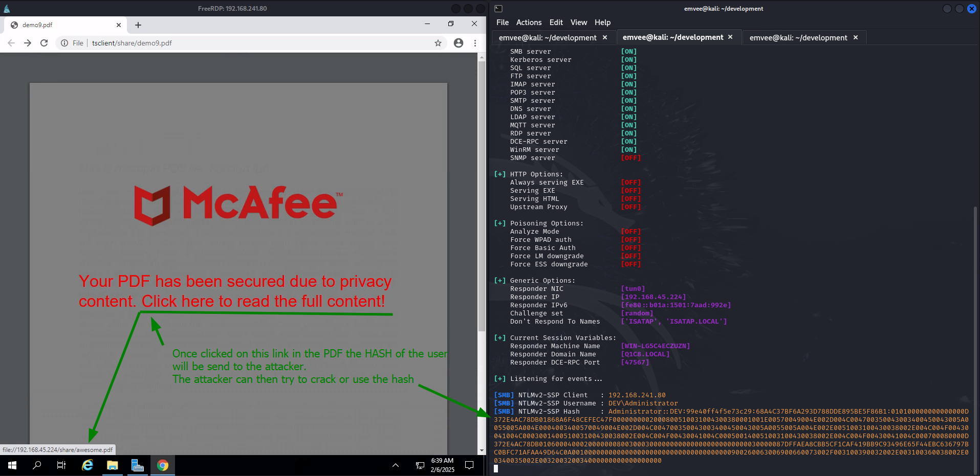Open File Explorer from taskbar
The height and width of the screenshot is (476, 980).
(113, 465)
